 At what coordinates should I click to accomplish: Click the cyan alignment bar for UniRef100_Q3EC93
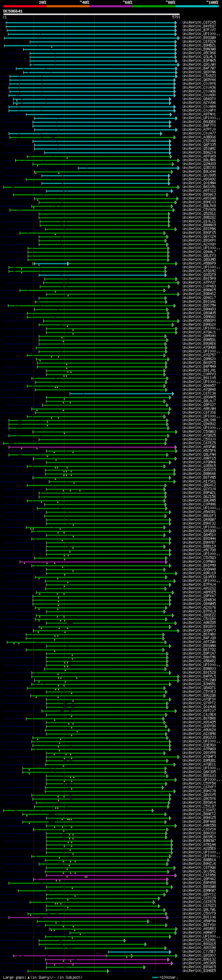coord(129,168)
